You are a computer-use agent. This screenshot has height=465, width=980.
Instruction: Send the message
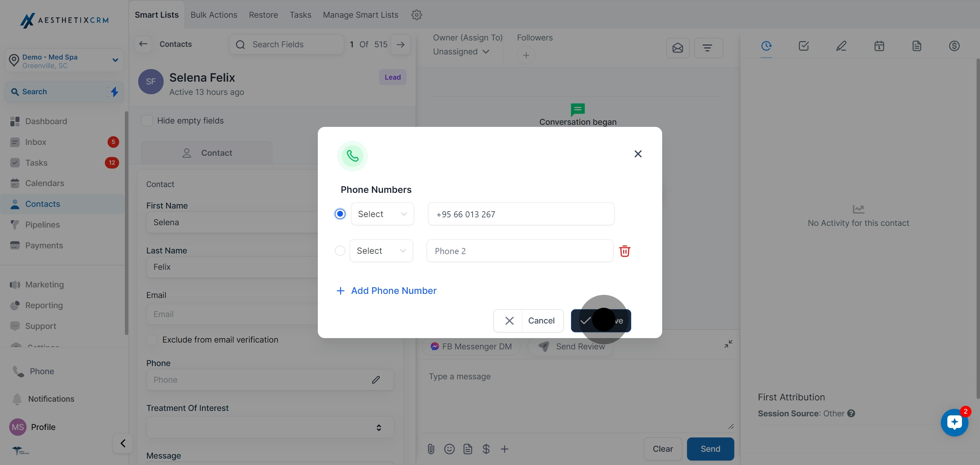click(710, 449)
